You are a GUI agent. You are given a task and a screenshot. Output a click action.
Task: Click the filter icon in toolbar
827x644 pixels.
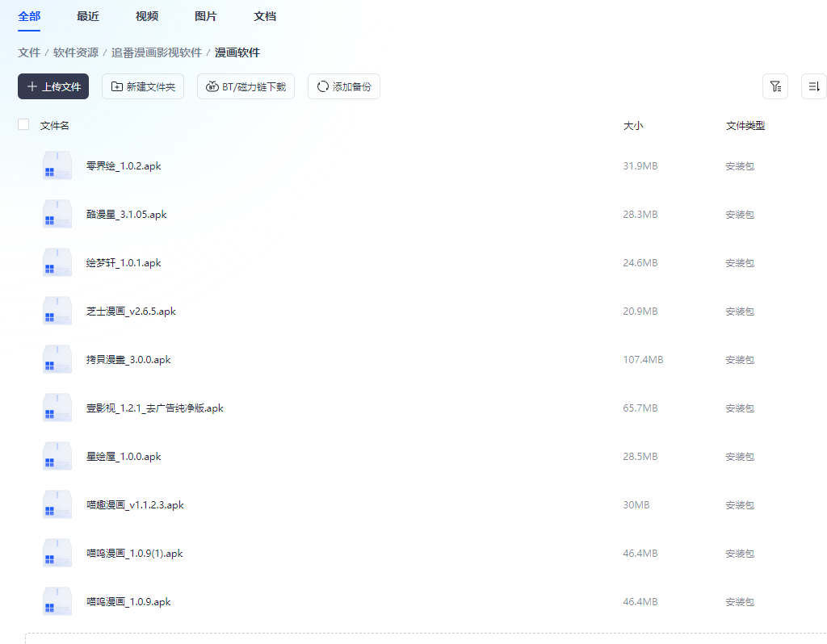[775, 86]
